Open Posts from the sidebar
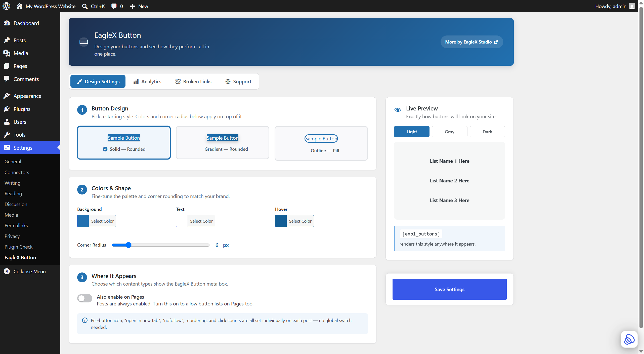 (x=30, y=40)
